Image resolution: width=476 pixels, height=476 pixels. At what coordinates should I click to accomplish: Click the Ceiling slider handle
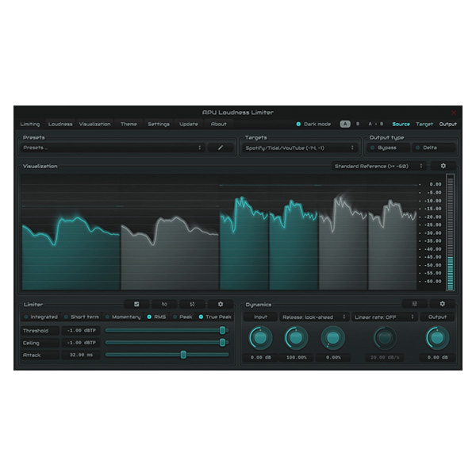(x=222, y=343)
